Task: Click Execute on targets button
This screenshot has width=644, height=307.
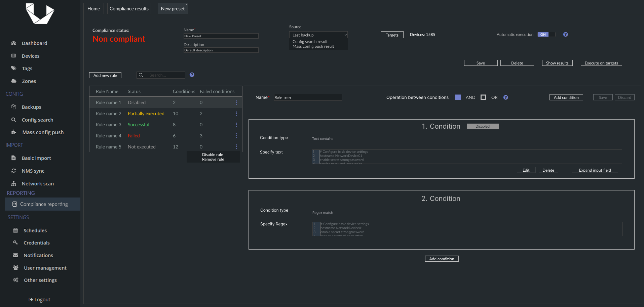Action: pos(601,63)
